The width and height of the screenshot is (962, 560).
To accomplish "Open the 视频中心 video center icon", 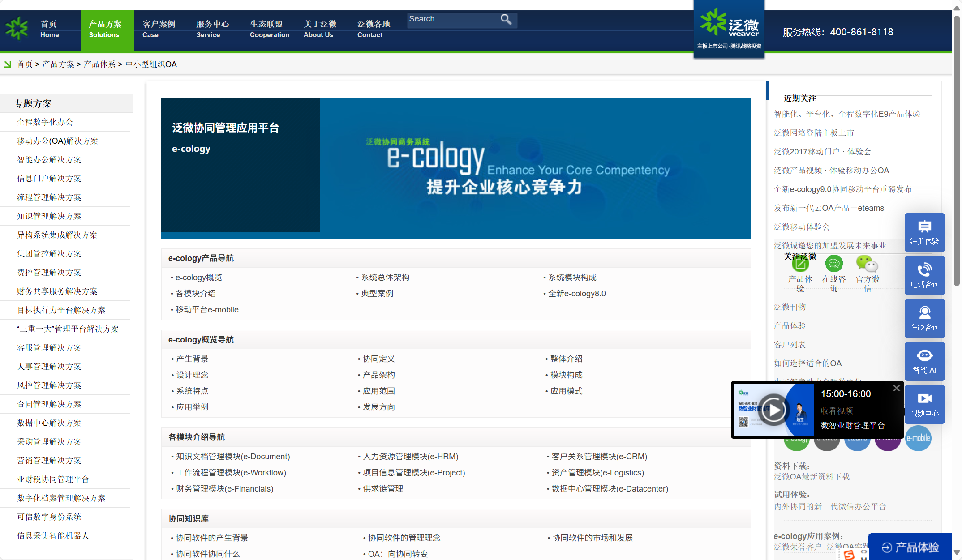I will [924, 404].
